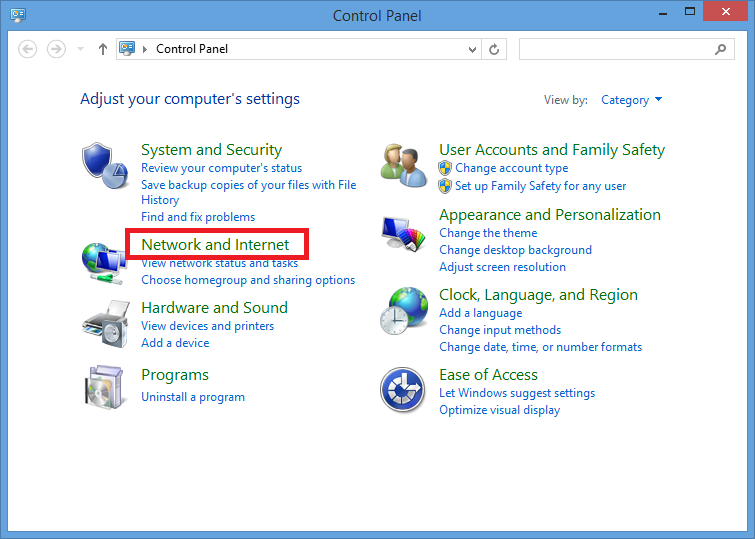This screenshot has width=755, height=539.
Task: Click the Network and Internet globe icon
Action: (104, 263)
